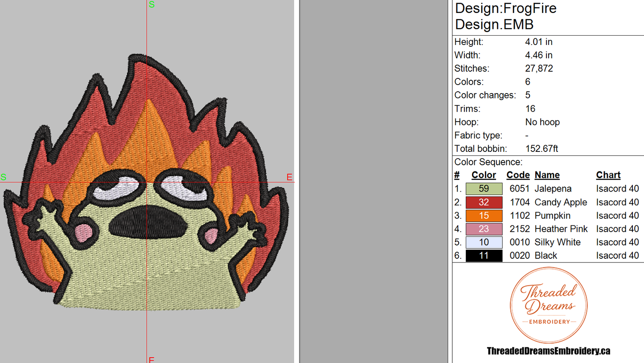Viewport: 644px width, 363px height.
Task: Click the 'Stitches:' label
Action: click(x=472, y=69)
